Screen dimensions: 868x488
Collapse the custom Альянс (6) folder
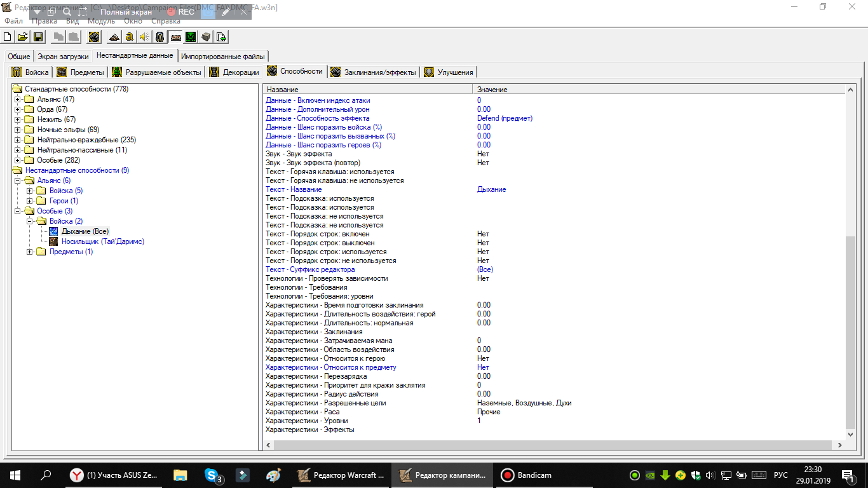18,180
